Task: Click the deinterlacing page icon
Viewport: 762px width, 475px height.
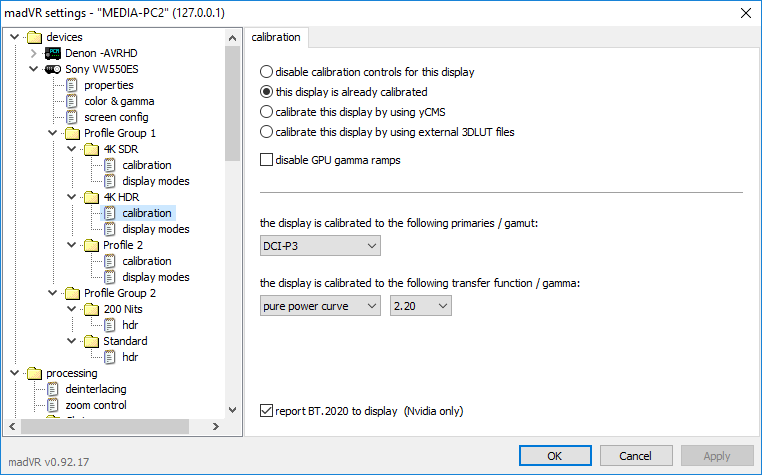Action: [x=53, y=389]
